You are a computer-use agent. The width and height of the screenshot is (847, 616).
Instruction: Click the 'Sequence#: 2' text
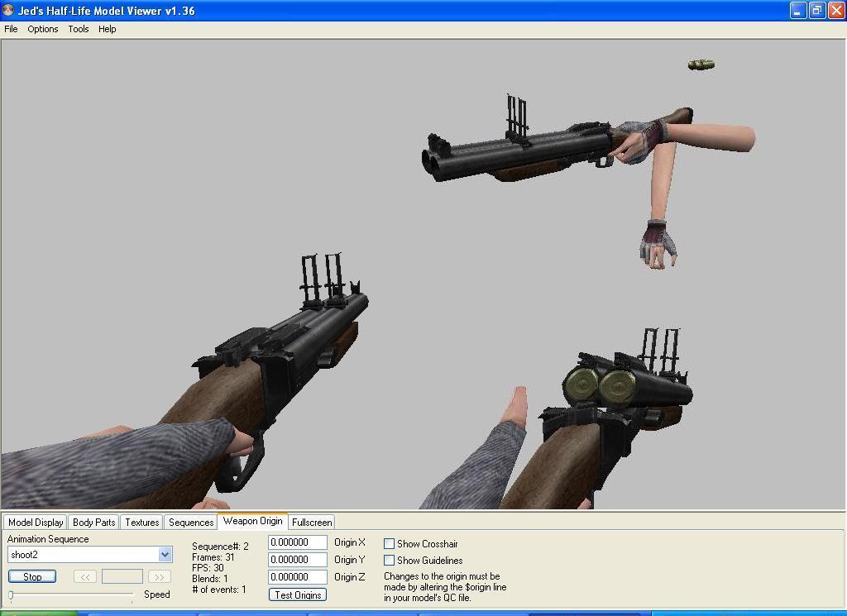click(220, 547)
